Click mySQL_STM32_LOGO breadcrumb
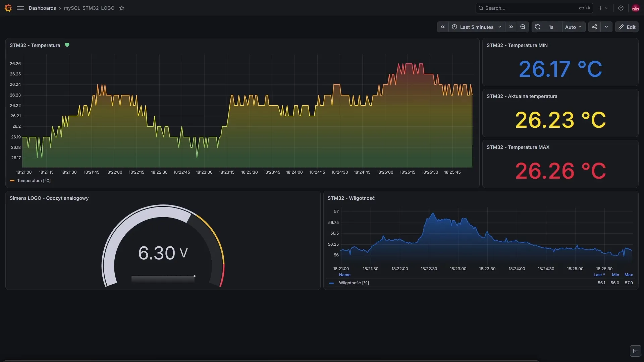Screen dimensions: 644x362 (89, 8)
